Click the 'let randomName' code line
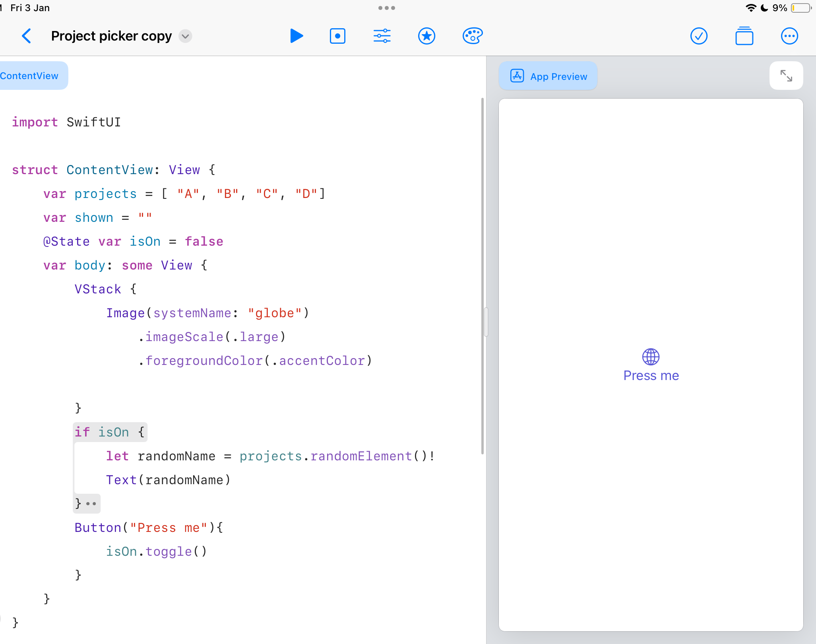The height and width of the screenshot is (644, 816). (x=270, y=456)
